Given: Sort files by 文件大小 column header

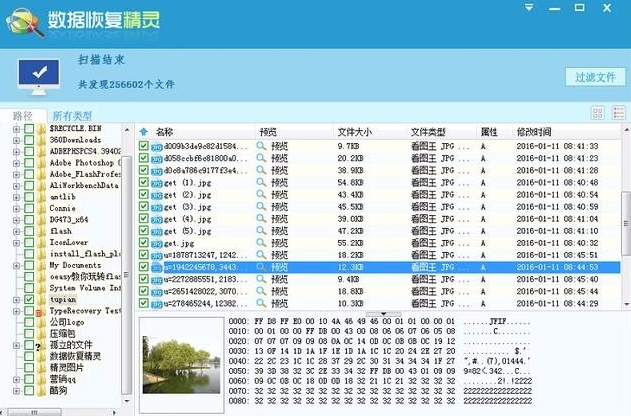Looking at the screenshot, I should 355,131.
